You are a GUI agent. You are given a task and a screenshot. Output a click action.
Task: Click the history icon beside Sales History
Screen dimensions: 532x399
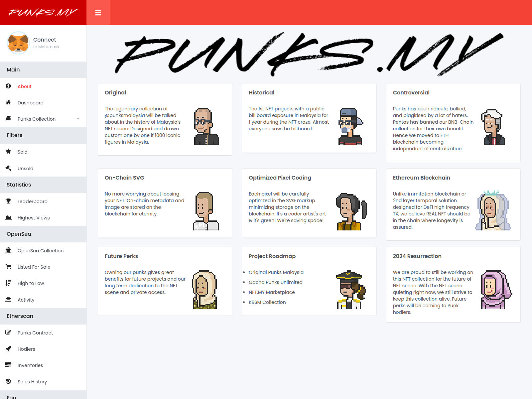coord(8,381)
